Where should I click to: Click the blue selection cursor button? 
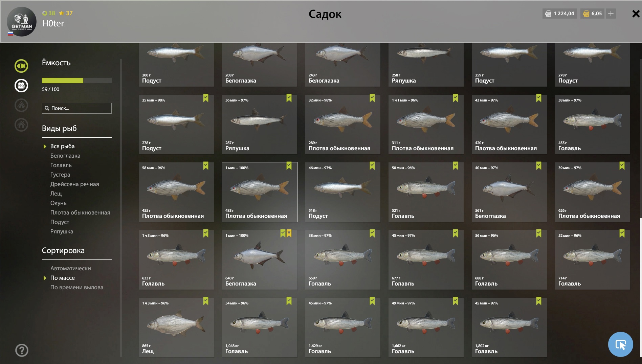[x=620, y=344]
